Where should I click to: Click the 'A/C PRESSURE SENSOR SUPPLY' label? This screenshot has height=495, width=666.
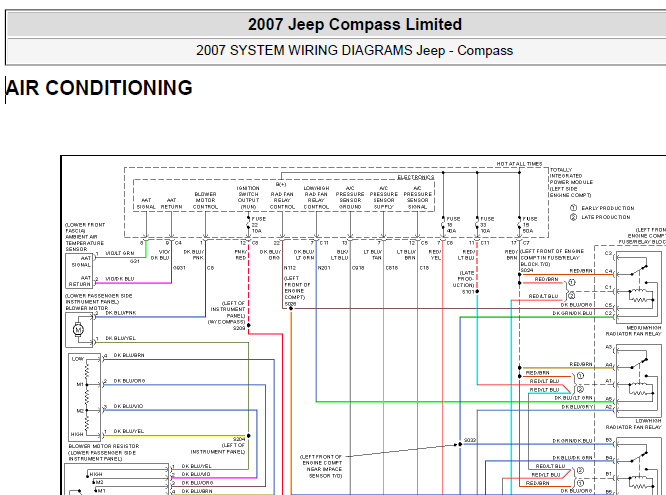pyautogui.click(x=384, y=197)
